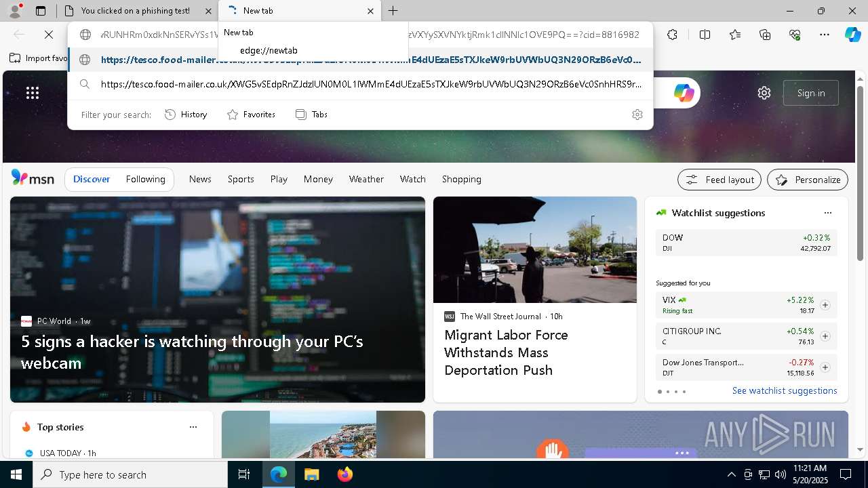Switch to 'You clicked on a phishing test!' tab

pos(136,11)
